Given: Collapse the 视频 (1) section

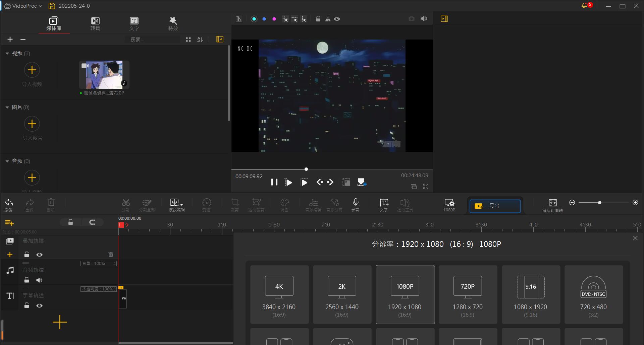Looking at the screenshot, I should 7,53.
